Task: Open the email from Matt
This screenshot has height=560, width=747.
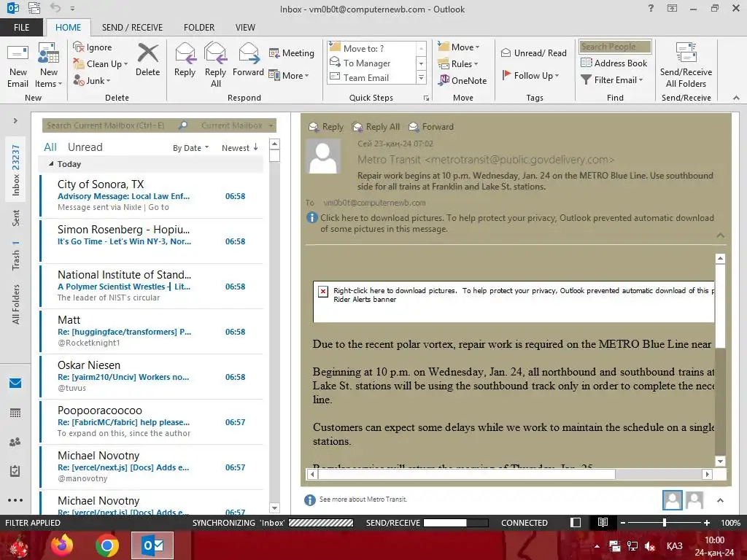Action: coord(152,331)
